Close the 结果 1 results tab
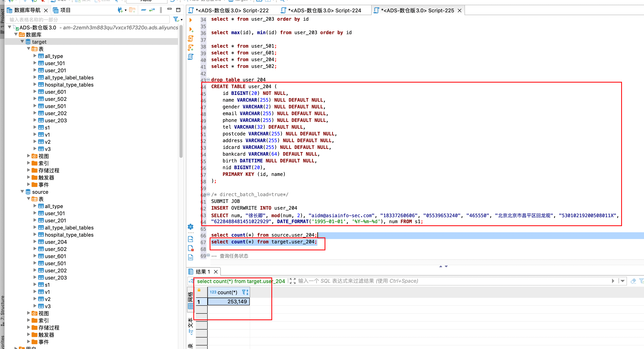This screenshot has width=644, height=349. pos(216,272)
